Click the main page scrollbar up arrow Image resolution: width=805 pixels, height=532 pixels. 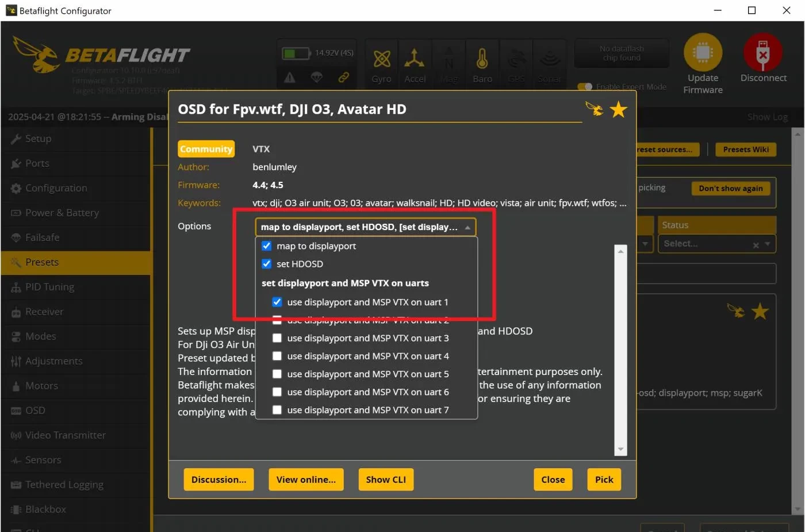pyautogui.click(x=797, y=134)
